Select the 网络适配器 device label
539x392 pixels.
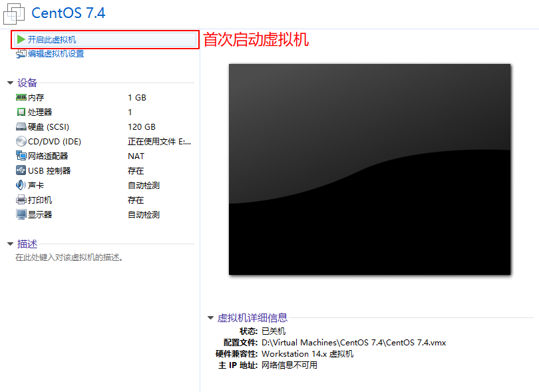(48, 156)
